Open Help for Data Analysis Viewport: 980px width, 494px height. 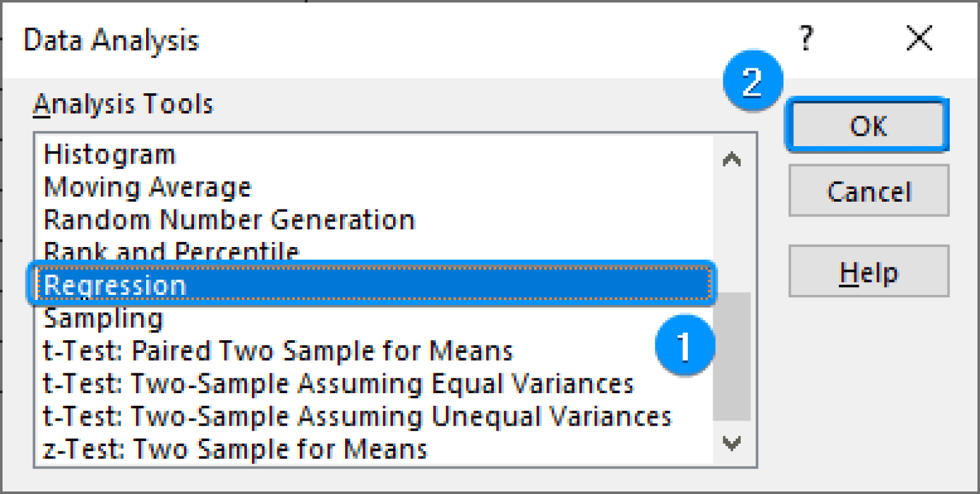(868, 271)
